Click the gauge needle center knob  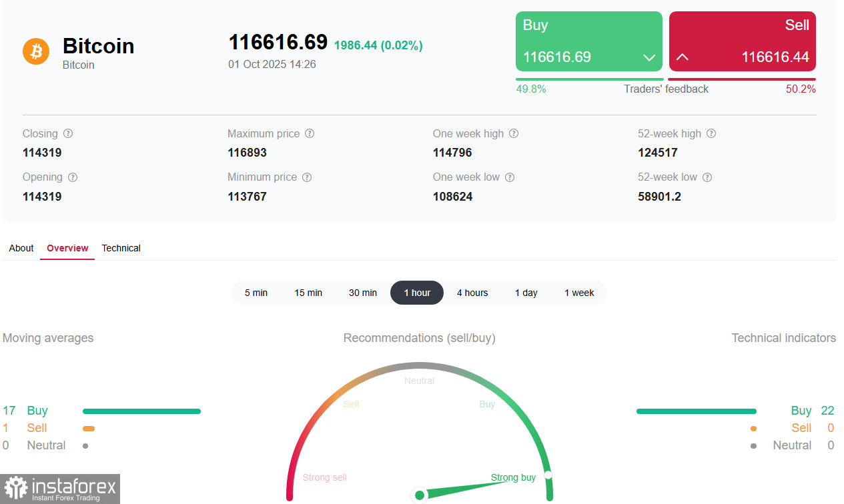[420, 495]
